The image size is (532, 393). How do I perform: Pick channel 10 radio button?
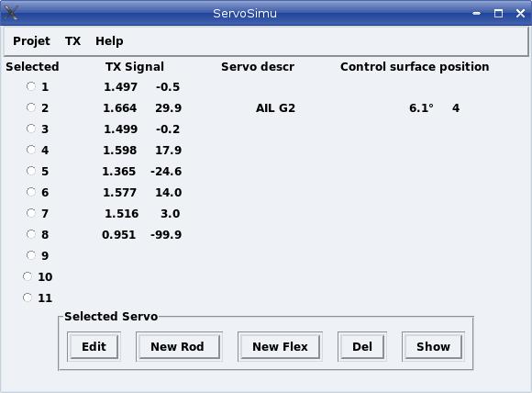[28, 276]
